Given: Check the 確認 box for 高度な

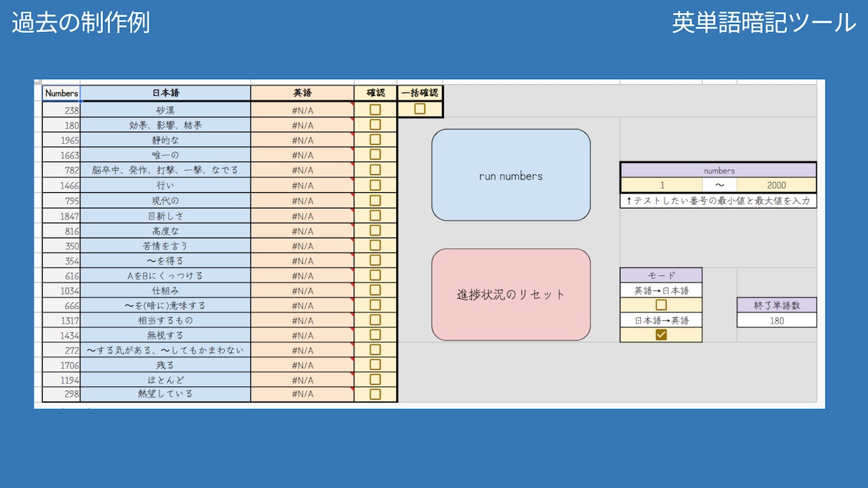Looking at the screenshot, I should [375, 230].
